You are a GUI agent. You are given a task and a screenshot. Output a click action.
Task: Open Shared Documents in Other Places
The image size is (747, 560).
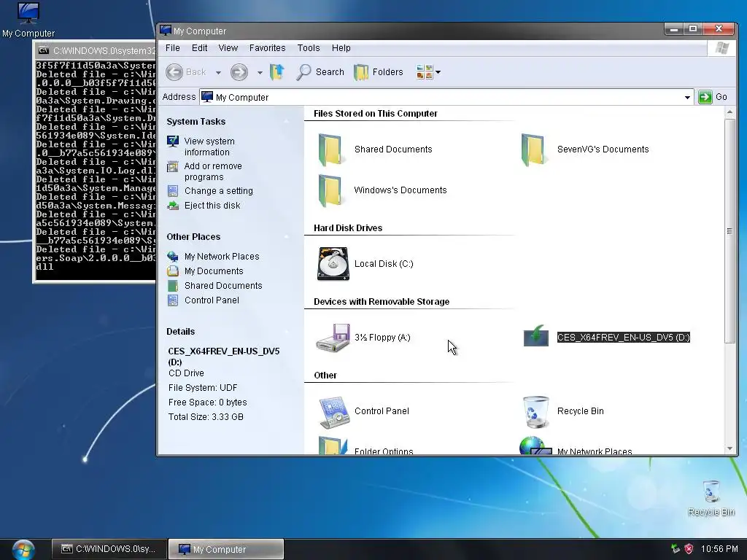pos(223,286)
